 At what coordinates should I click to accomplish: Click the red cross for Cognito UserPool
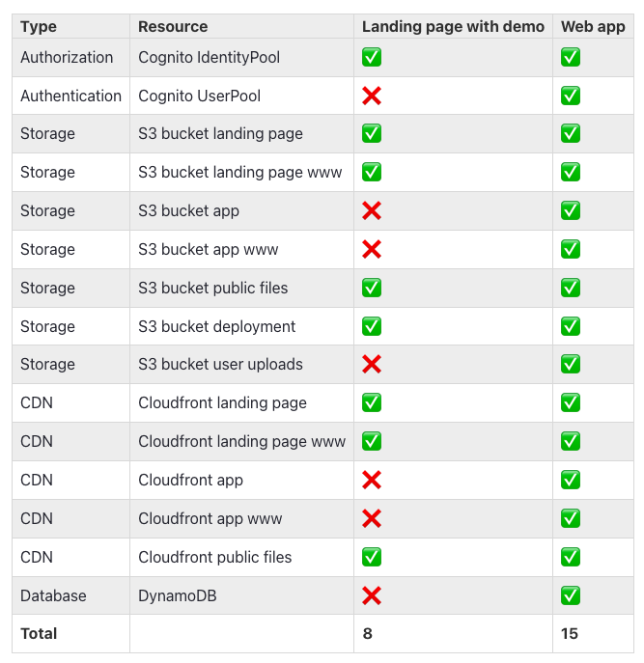[x=372, y=96]
